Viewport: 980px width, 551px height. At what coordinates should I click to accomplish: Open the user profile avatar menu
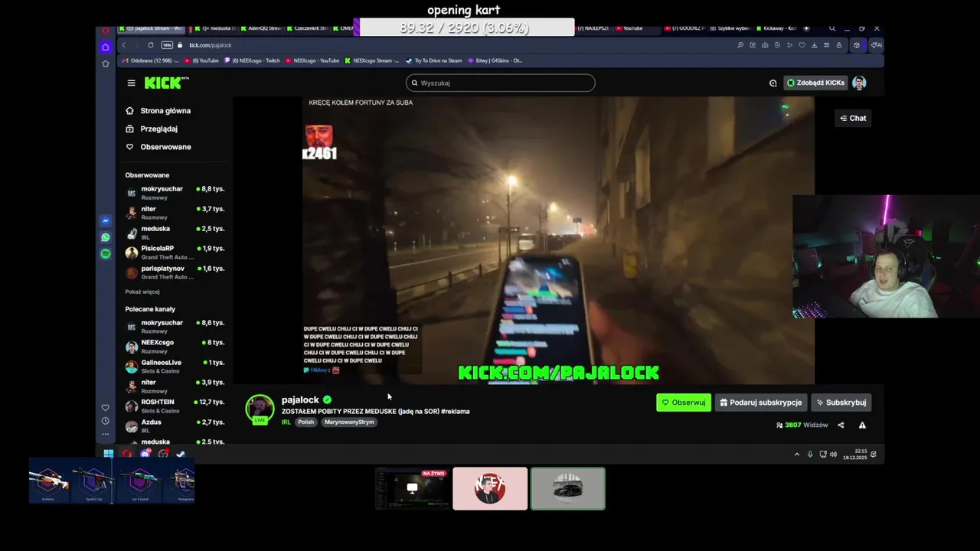[859, 83]
